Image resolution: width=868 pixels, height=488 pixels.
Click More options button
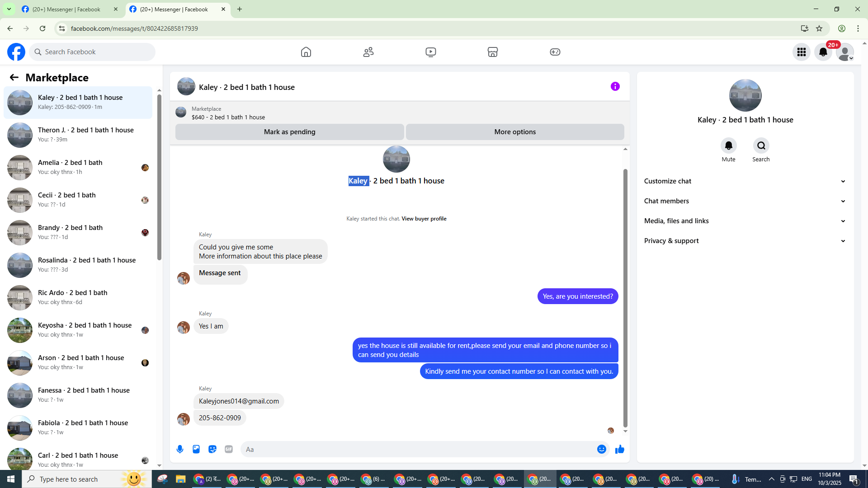click(515, 132)
